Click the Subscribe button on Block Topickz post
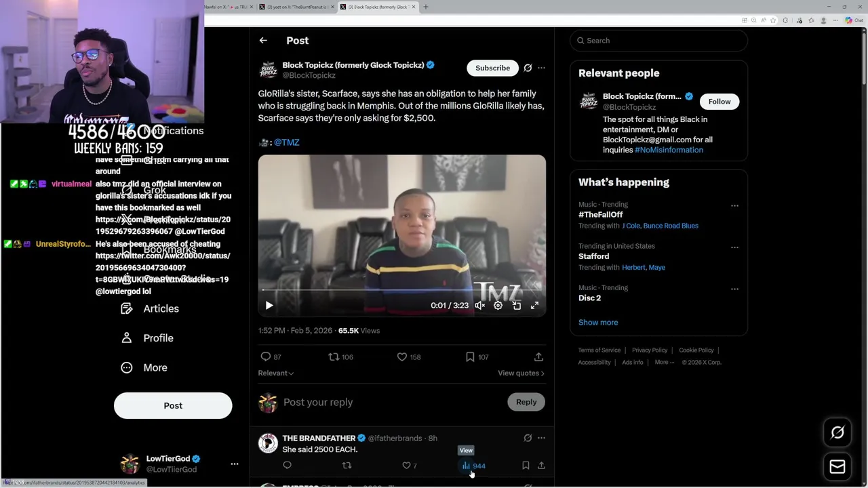 tap(492, 68)
